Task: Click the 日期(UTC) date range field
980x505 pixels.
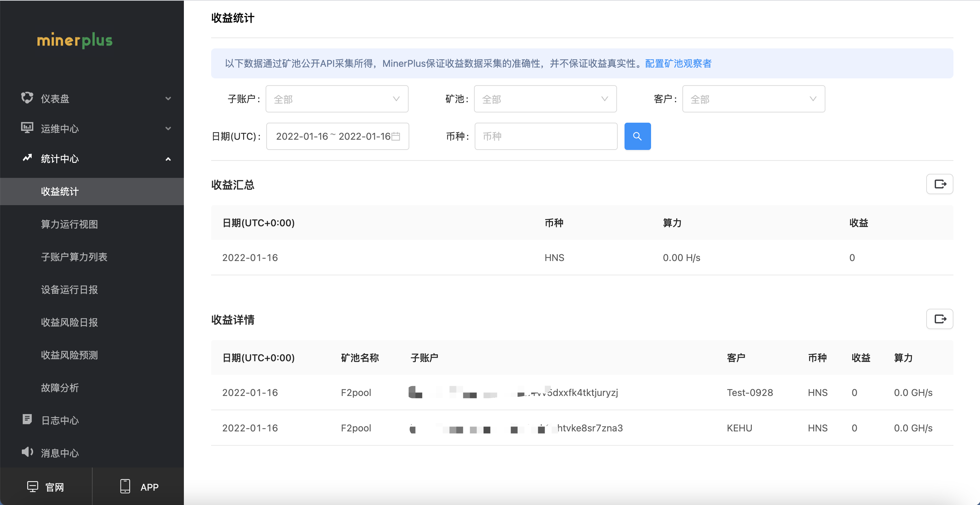Action: [337, 136]
